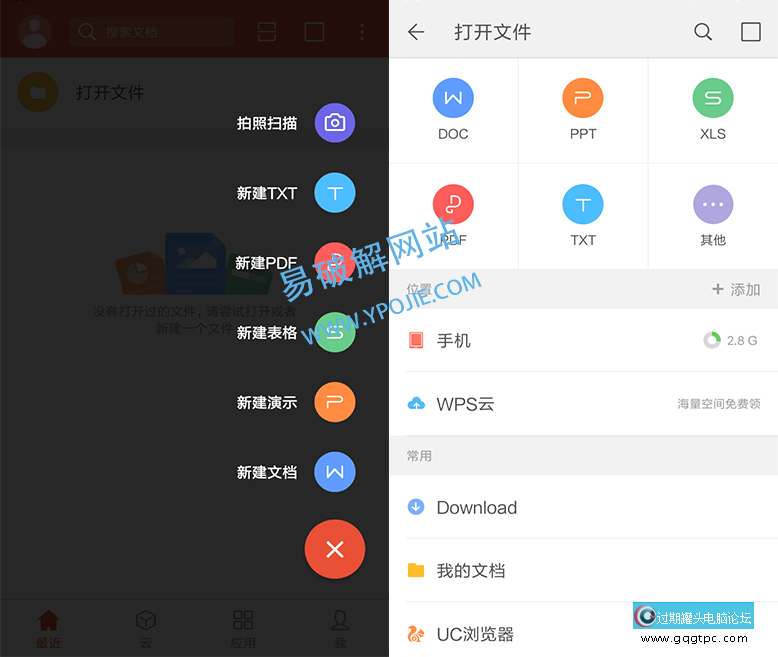The width and height of the screenshot is (778, 657).
Task: Switch to the 我 profile tab
Action: 340,629
